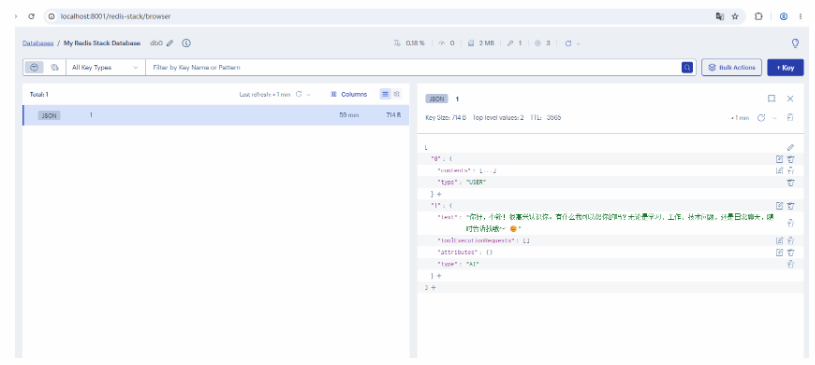
Task: Edit the "contents" field
Action: [779, 171]
